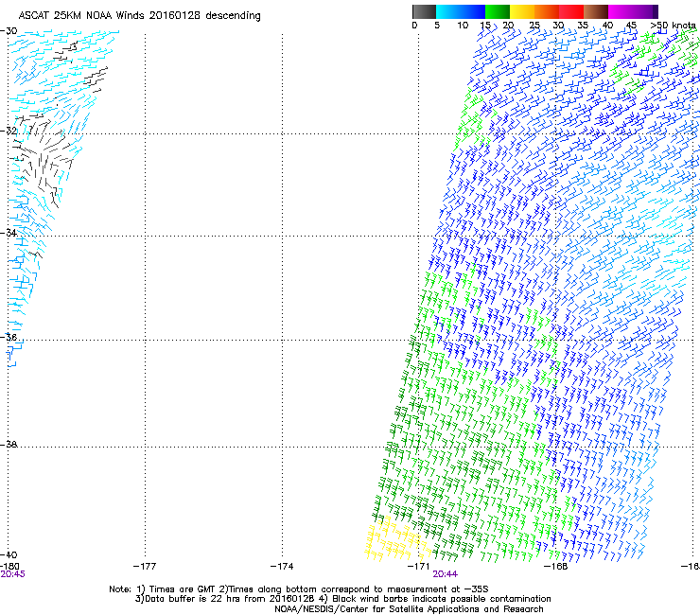Click the yellow 20-25 knots color band
This screenshot has height=615, width=700.
522,11
